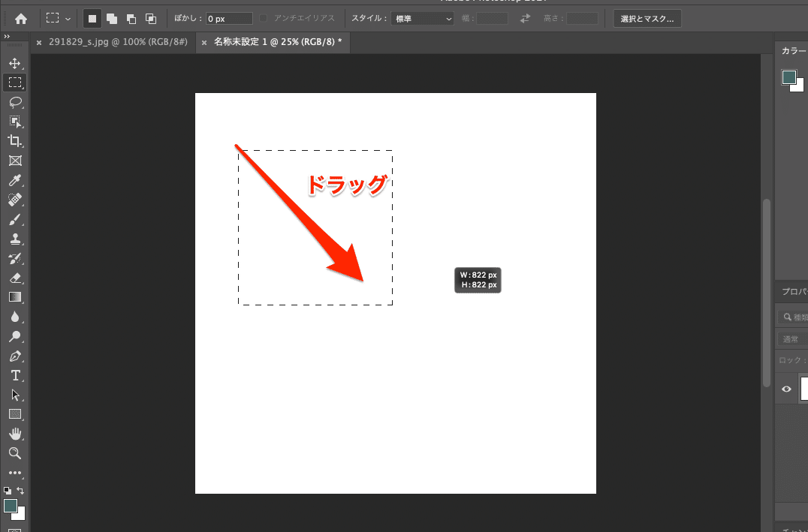The image size is (808, 532).
Task: Select the History Brush tool
Action: click(x=15, y=259)
